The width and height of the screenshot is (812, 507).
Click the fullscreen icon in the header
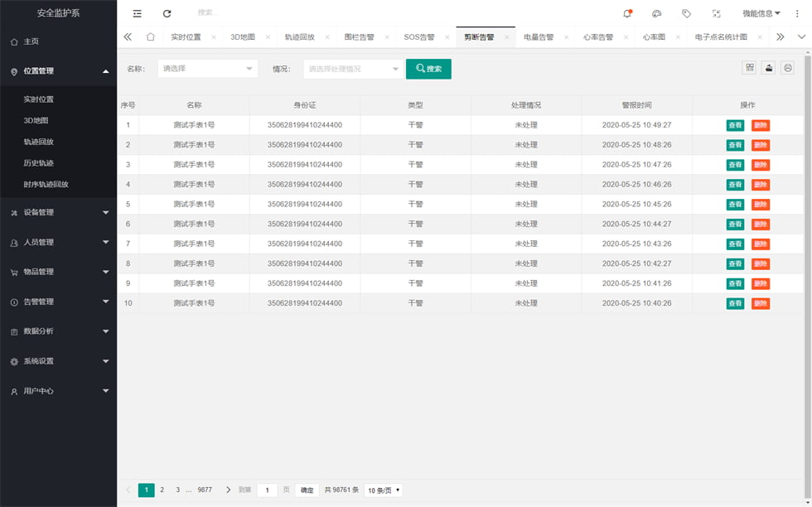(716, 13)
